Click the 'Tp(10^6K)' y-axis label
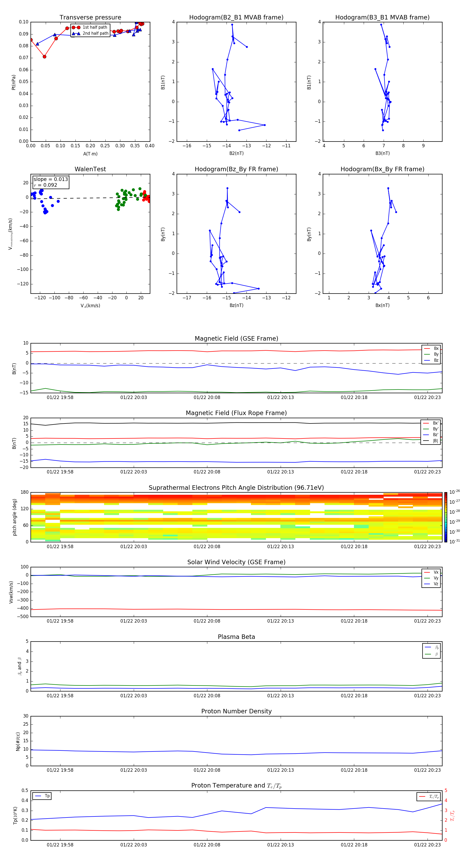Viewport: 473px width, 868px height. coord(15,815)
